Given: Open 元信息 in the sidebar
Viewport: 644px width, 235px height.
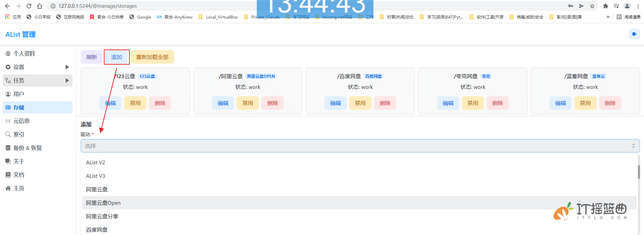Looking at the screenshot, I should 38,121.
